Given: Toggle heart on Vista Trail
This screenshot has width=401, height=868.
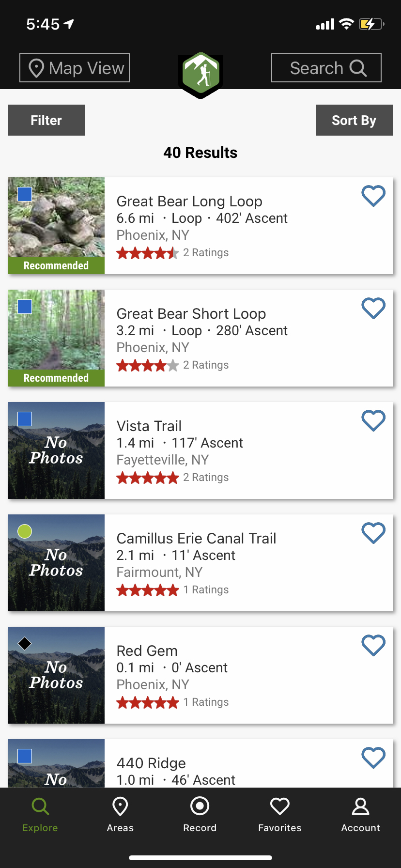Looking at the screenshot, I should pyautogui.click(x=373, y=421).
